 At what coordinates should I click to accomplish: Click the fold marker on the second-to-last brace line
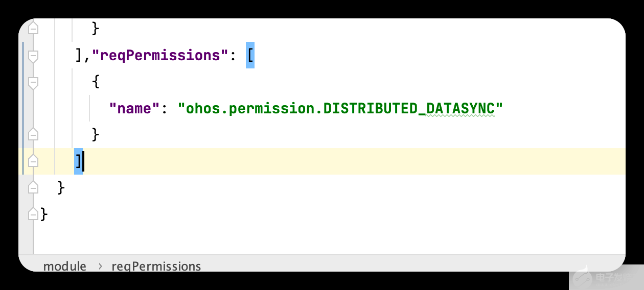33,187
